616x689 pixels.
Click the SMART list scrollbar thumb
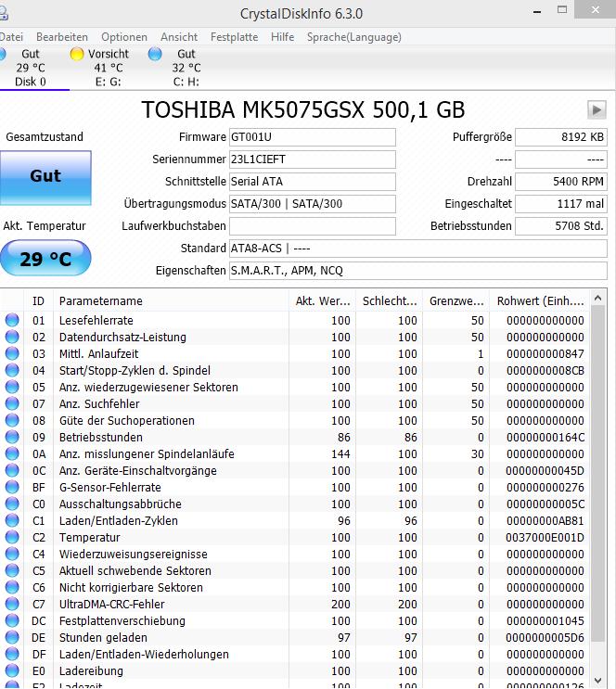[598, 475]
